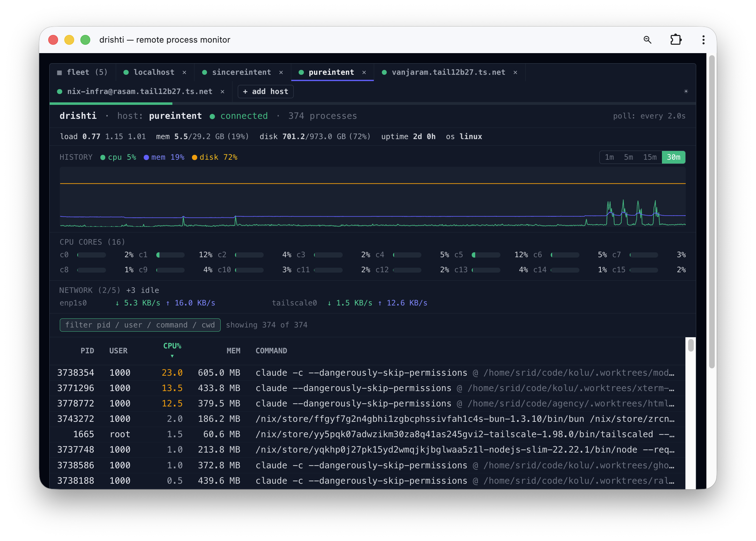The width and height of the screenshot is (756, 541).
Task: Select process row PID 3778772
Action: 367,404
